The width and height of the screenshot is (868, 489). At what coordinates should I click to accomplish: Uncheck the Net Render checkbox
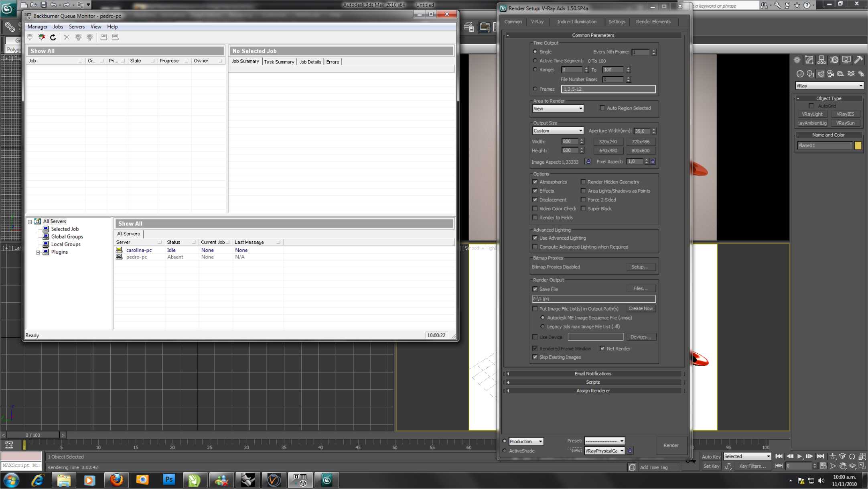click(602, 348)
